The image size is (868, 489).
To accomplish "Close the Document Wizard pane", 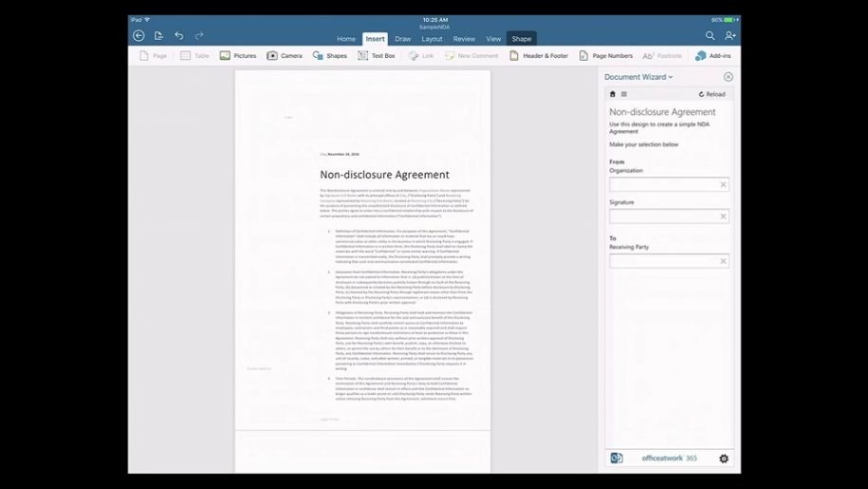I will (728, 77).
